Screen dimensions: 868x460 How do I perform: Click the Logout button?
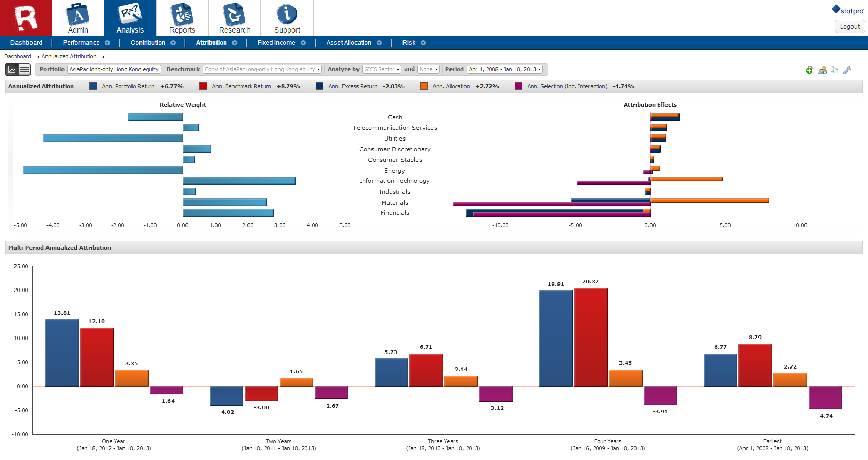(850, 27)
